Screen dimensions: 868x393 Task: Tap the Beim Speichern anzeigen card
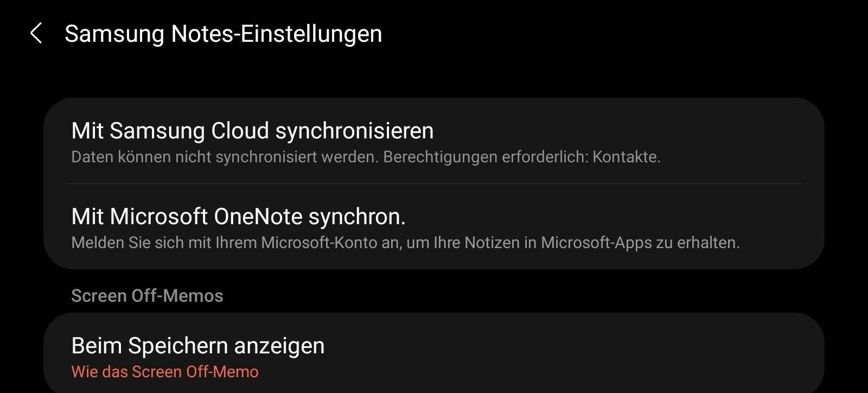click(x=434, y=353)
